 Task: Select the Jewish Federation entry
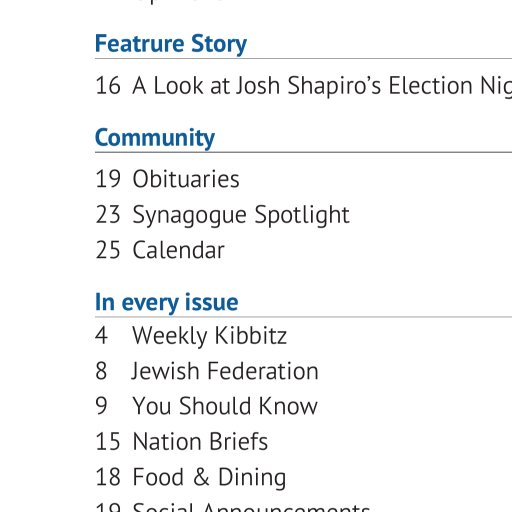(225, 371)
